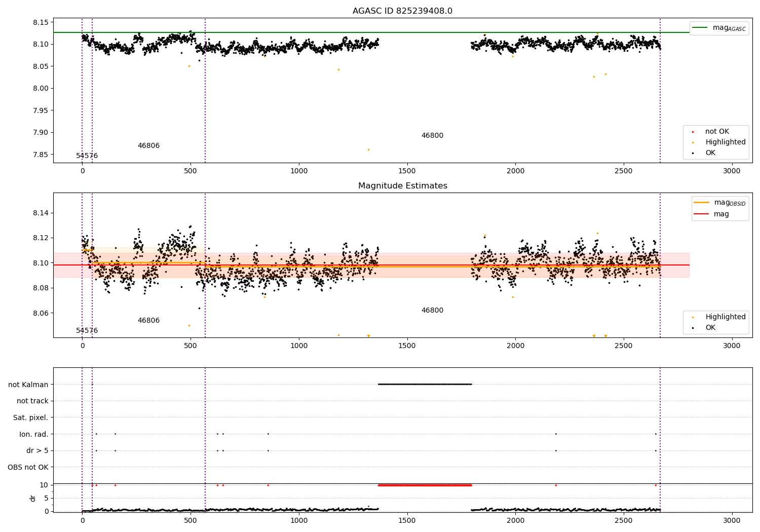This screenshot has height=532, width=760.
Task: Click the 'dr > 5' row label
Action: [x=37, y=451]
